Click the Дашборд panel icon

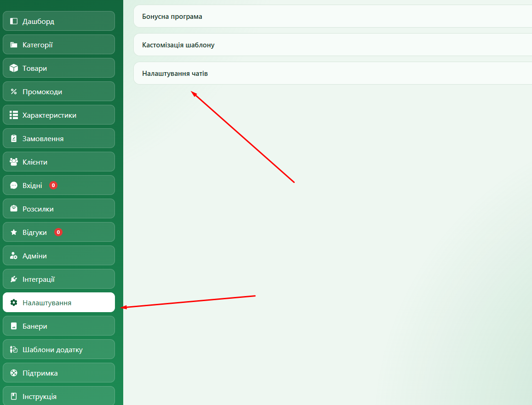pyautogui.click(x=14, y=21)
